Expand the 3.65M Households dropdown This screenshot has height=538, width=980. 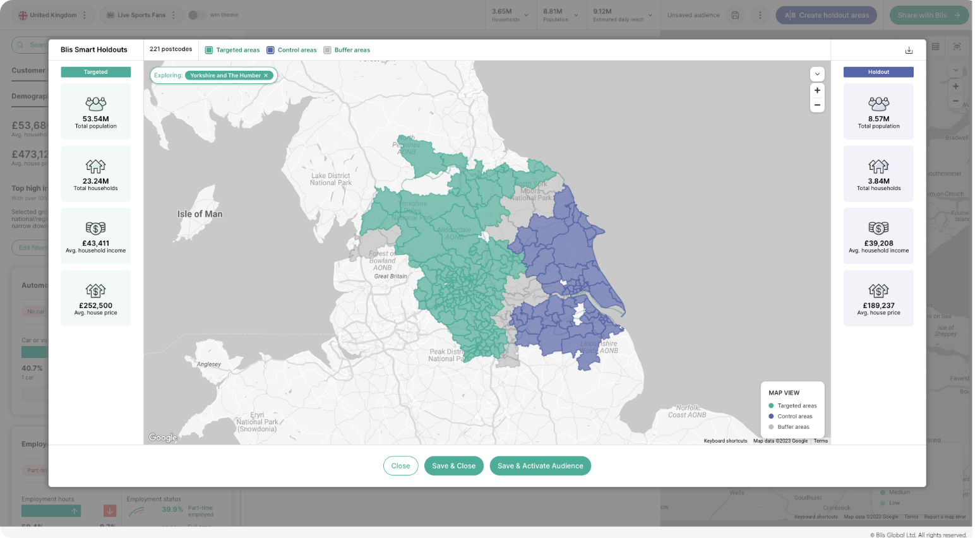(526, 15)
